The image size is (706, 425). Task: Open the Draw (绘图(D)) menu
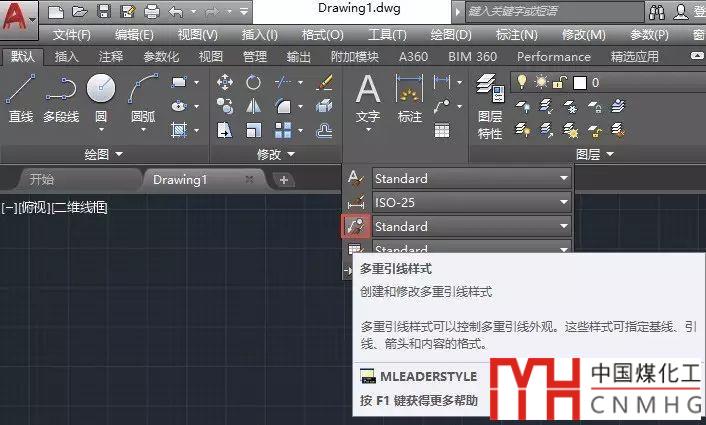pyautogui.click(x=451, y=35)
